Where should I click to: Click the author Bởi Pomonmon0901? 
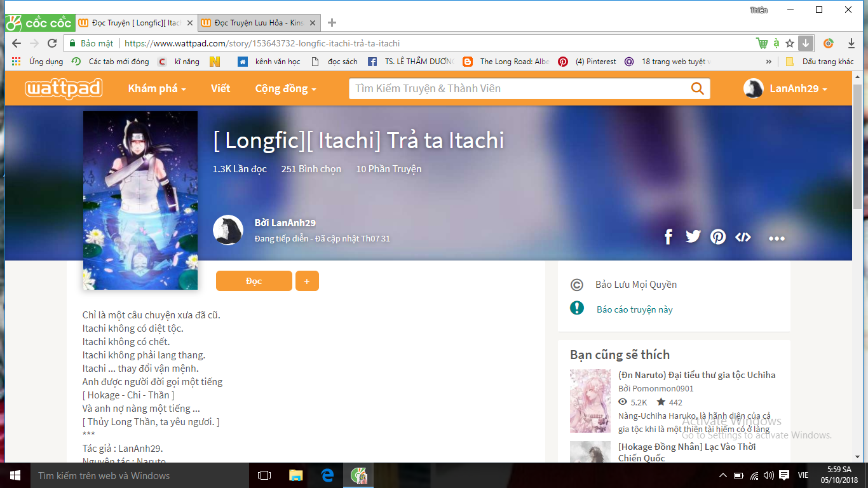(656, 388)
